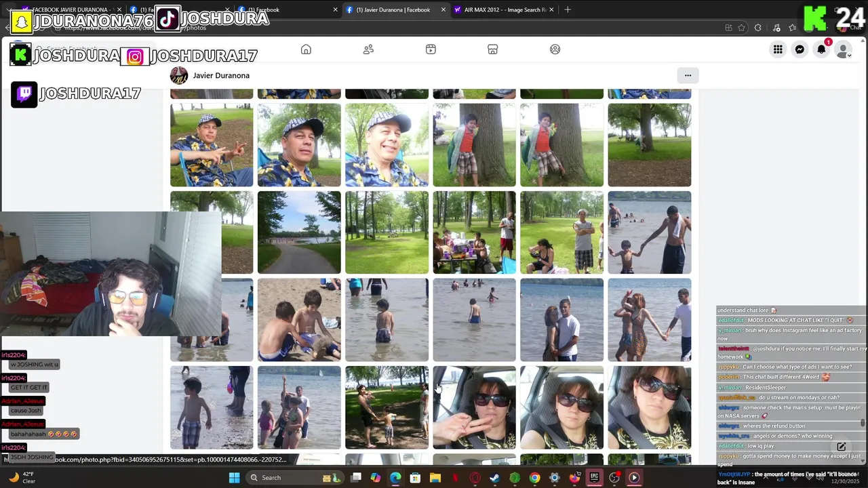Close the Javier Duranona | Facebook tab

click(443, 9)
